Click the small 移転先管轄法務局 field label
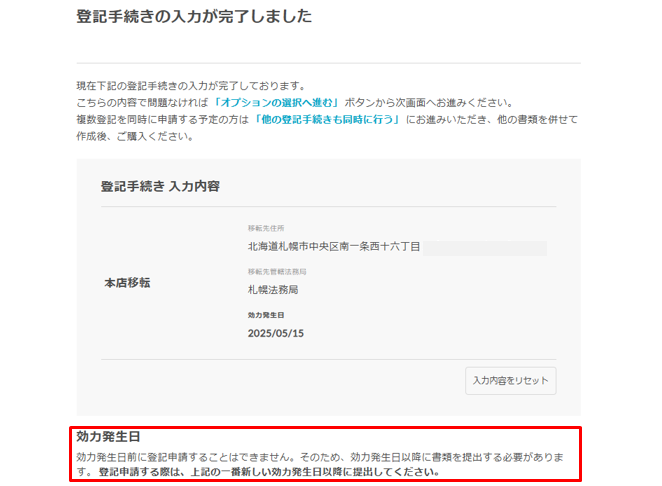The height and width of the screenshot is (486, 662). (x=277, y=272)
